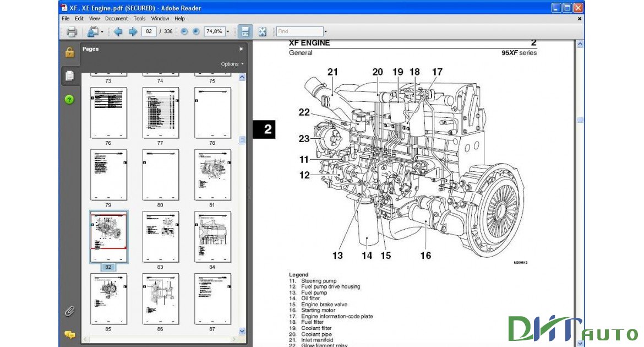The height and width of the screenshot is (347, 644).
Task: Open dropdown arrow next to collaborate icon
Action: pyautogui.click(x=102, y=31)
